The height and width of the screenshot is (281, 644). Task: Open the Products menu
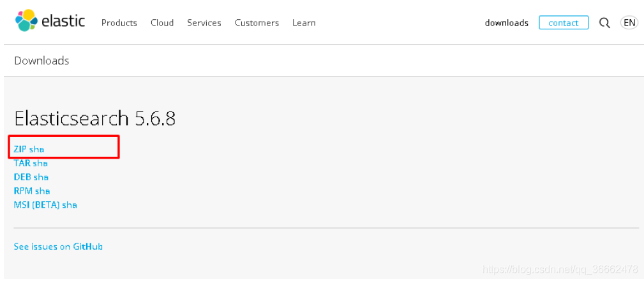(x=119, y=23)
